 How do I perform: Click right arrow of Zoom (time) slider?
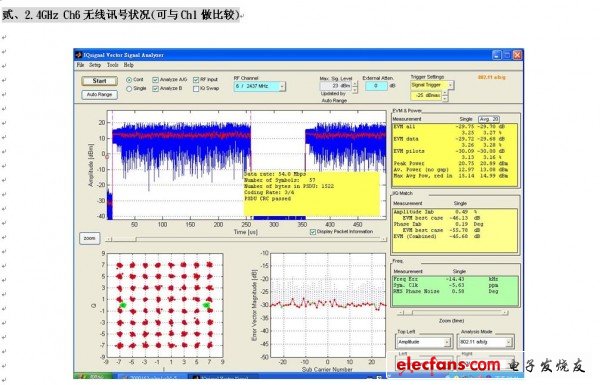(505, 313)
